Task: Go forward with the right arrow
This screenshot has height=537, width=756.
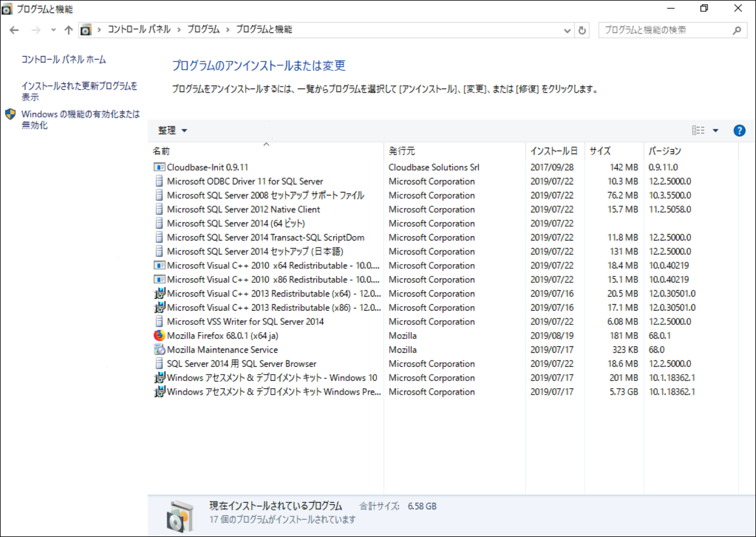Action: pos(35,30)
